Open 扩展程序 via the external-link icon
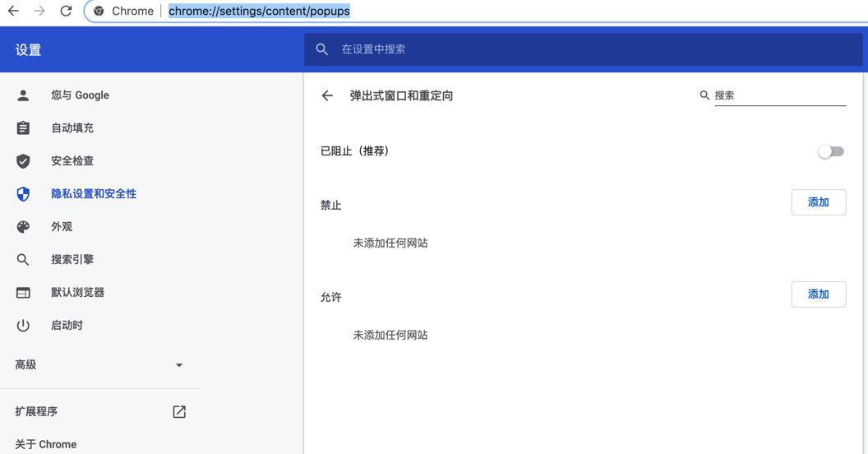Viewport: 868px width, 454px height. [x=179, y=411]
